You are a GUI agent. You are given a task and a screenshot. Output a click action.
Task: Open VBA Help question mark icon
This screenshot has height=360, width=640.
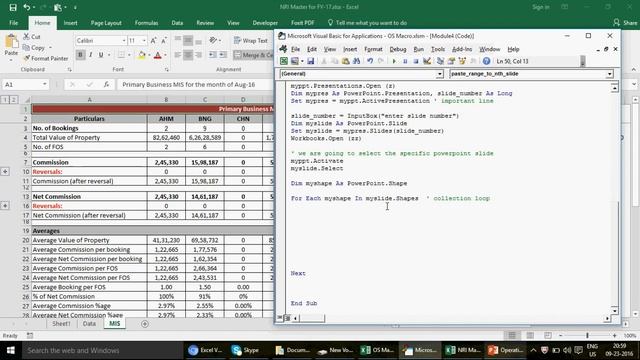click(x=486, y=61)
